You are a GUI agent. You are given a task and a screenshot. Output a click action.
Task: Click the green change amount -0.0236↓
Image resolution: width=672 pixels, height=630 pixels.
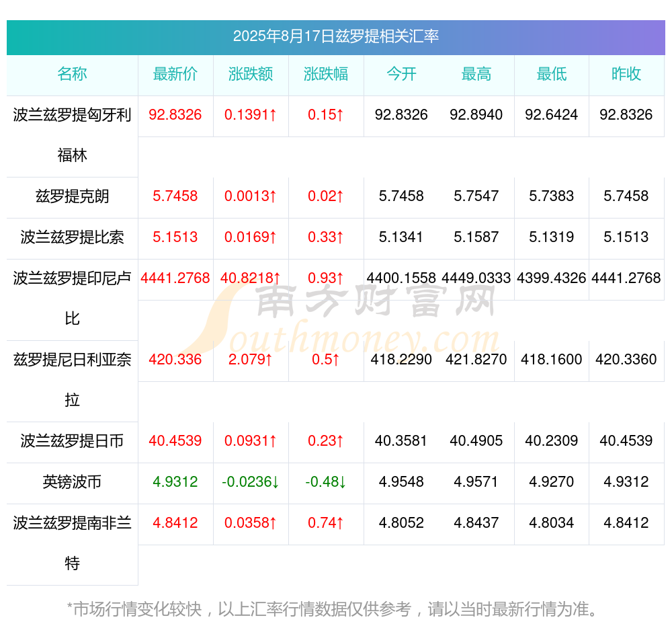coord(251,482)
